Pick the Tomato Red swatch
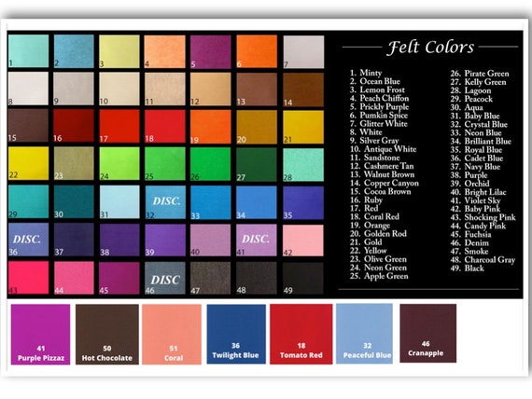532x399 pixels. tap(301, 335)
